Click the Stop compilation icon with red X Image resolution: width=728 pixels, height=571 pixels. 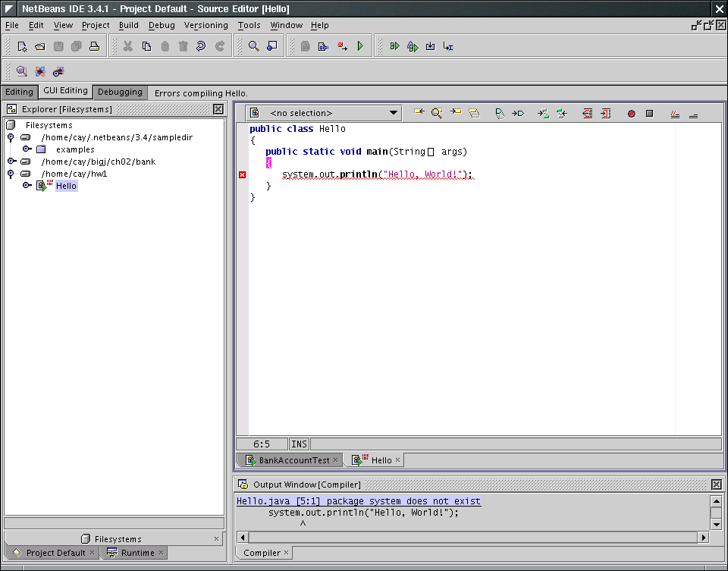point(342,46)
